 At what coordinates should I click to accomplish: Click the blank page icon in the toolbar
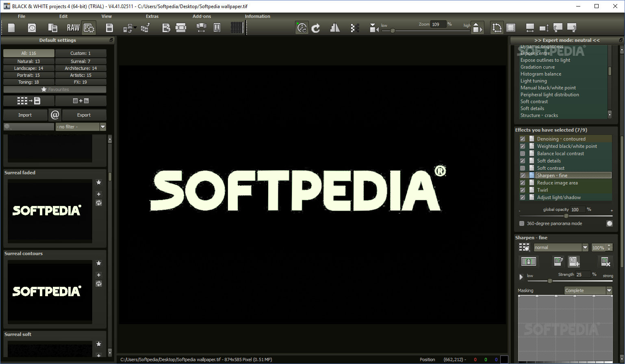(x=11, y=28)
